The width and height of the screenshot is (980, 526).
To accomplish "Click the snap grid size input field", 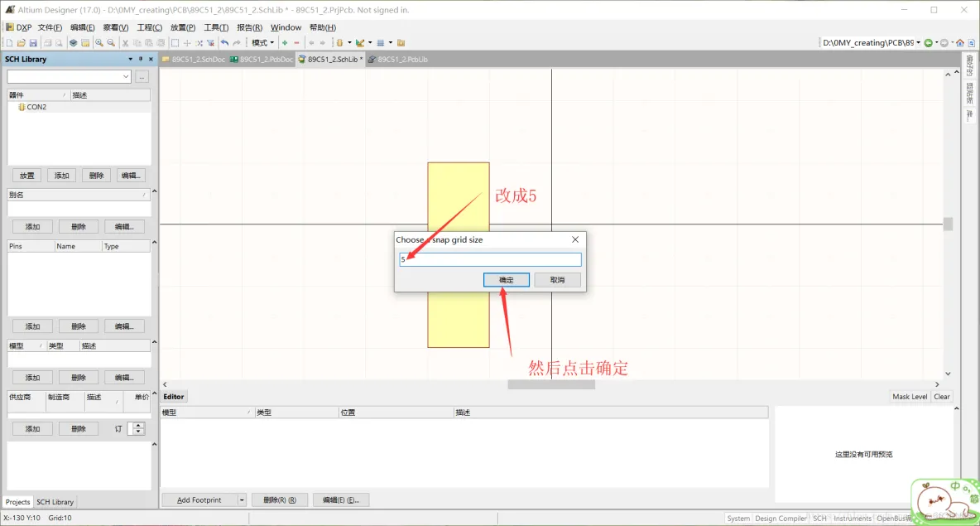I will tap(490, 259).
